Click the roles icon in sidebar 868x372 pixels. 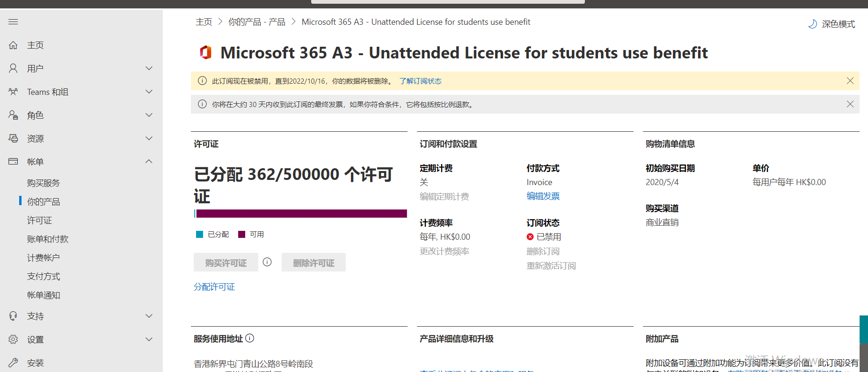click(x=13, y=115)
